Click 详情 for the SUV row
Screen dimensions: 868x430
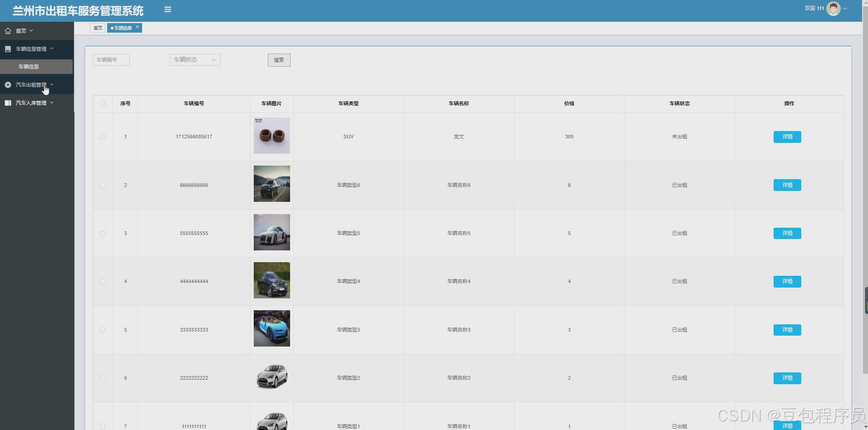[787, 137]
